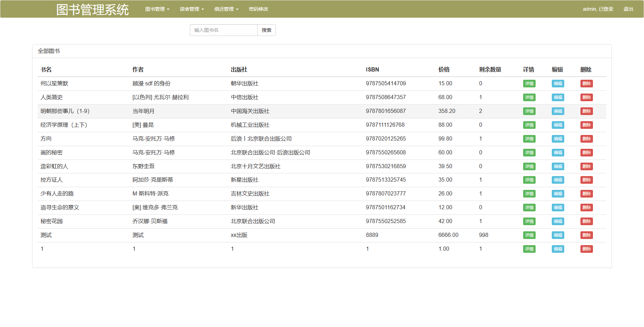Go to 密码修改 page
This screenshot has height=327, width=644.
(x=258, y=9)
